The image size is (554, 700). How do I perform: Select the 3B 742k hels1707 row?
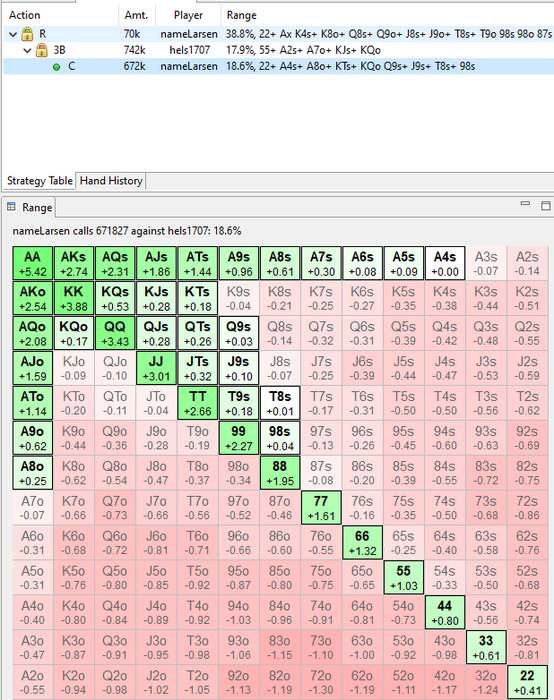[279, 50]
